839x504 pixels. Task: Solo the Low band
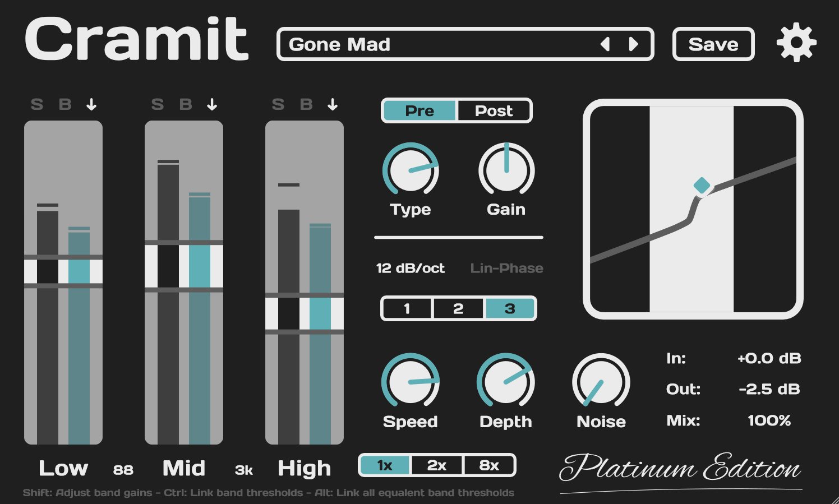click(x=37, y=104)
